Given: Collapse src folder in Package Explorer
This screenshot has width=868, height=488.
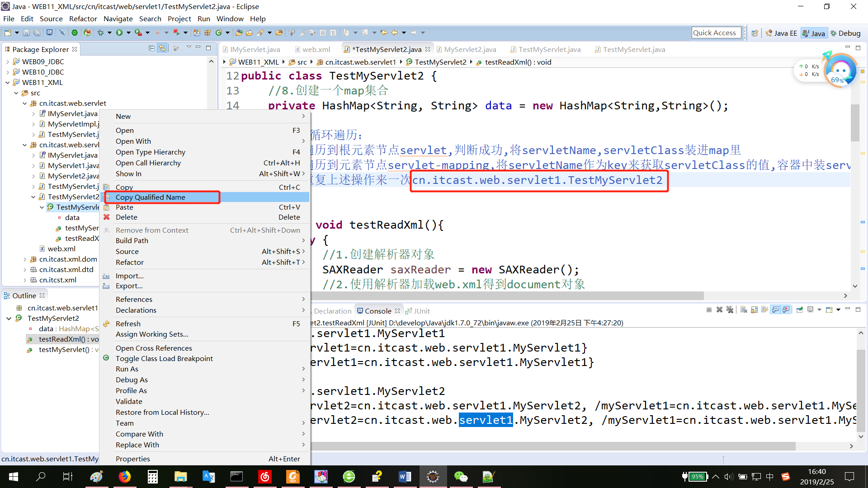Looking at the screenshot, I should [x=16, y=93].
